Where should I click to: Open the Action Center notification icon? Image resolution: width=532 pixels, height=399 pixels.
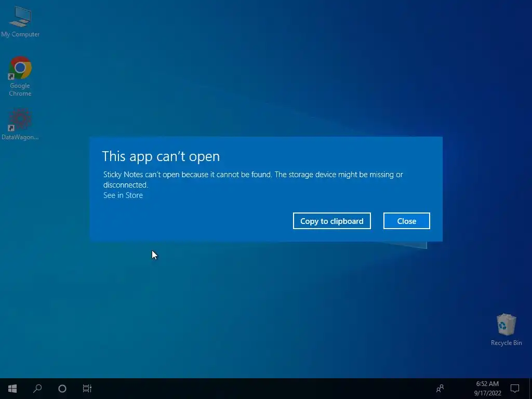pos(515,389)
